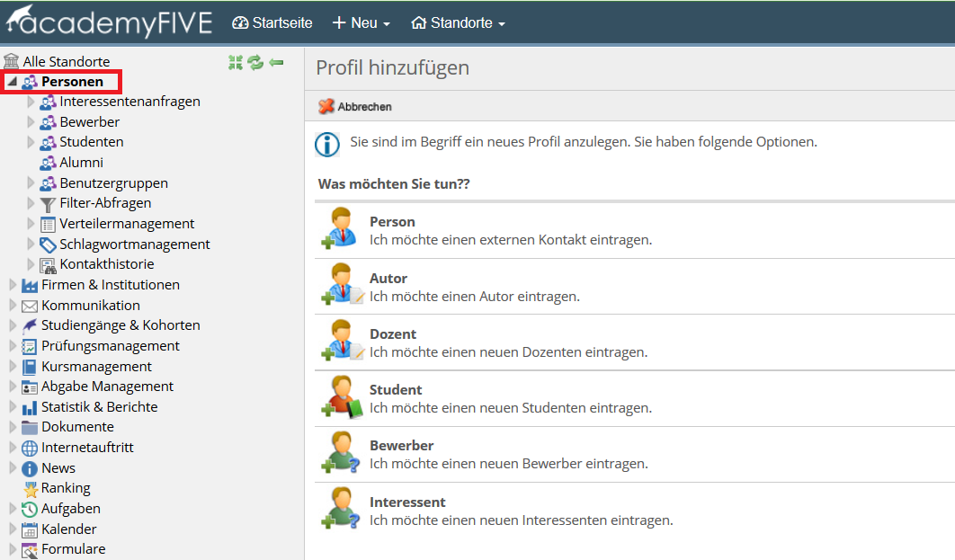Click the Interessent add icon
Image resolution: width=955 pixels, height=560 pixels.
coord(340,508)
